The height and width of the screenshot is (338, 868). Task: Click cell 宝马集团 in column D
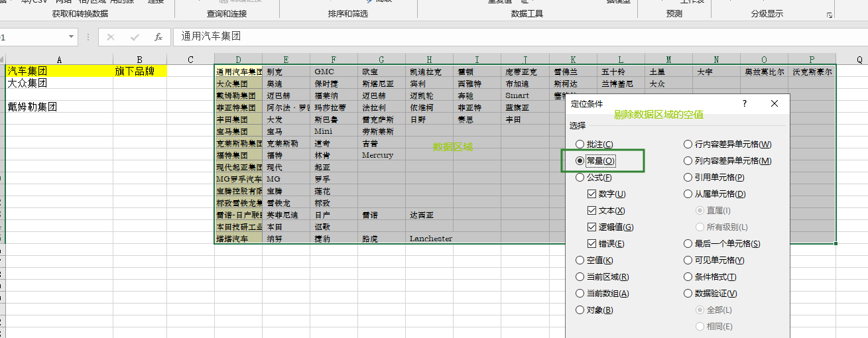click(x=239, y=131)
